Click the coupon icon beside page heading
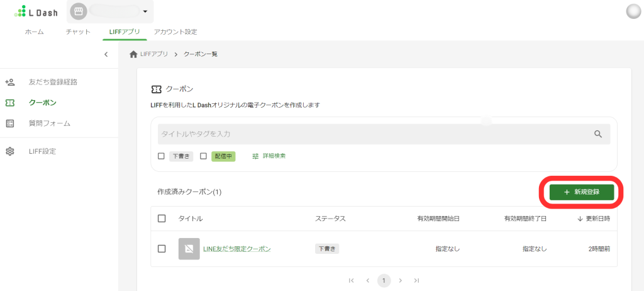Image resolution: width=644 pixels, height=291 pixels. (x=156, y=89)
